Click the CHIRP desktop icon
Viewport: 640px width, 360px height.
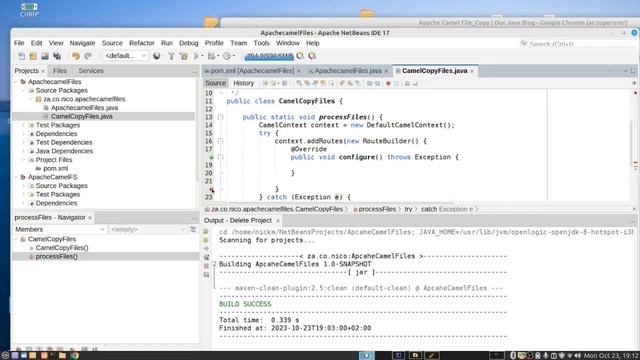tap(29, 10)
